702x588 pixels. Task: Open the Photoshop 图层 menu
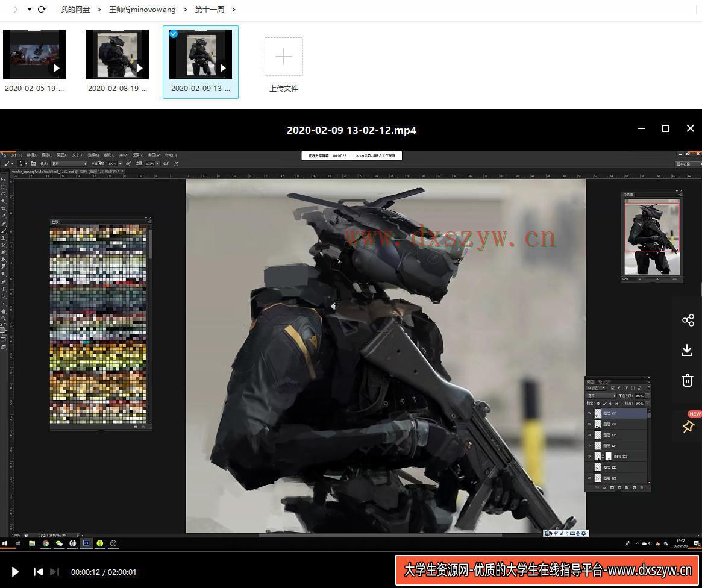tap(62, 155)
